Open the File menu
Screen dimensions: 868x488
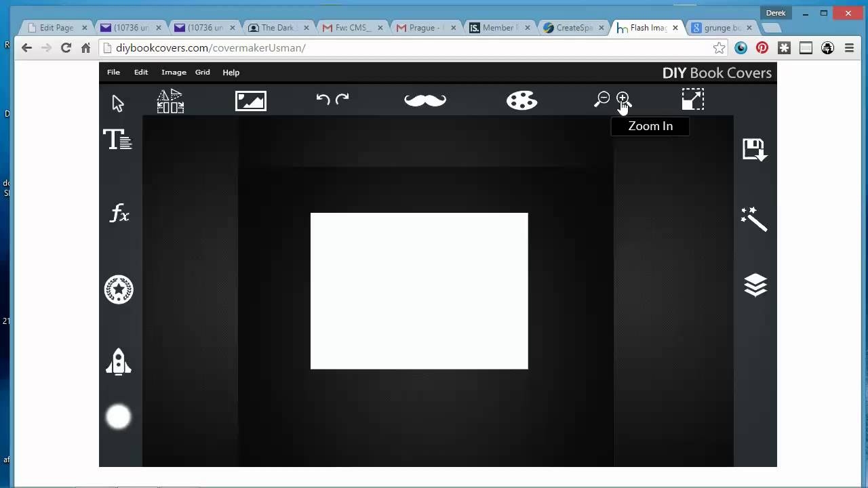coord(113,72)
